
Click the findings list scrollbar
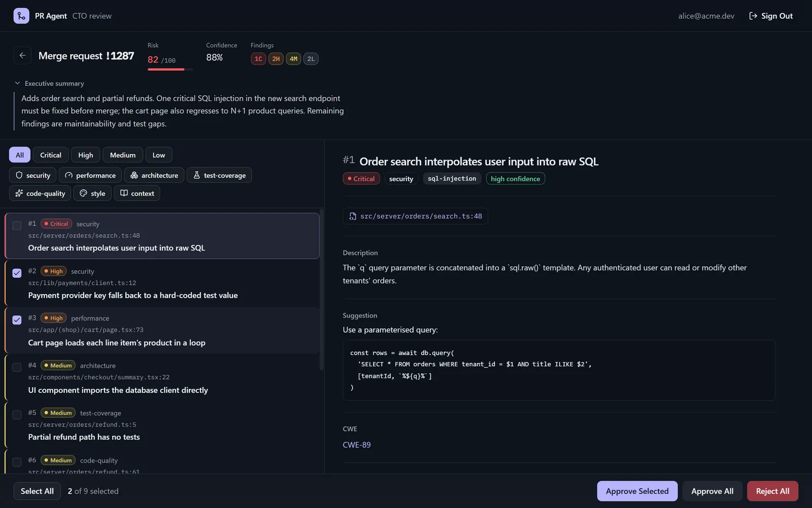pyautogui.click(x=322, y=290)
